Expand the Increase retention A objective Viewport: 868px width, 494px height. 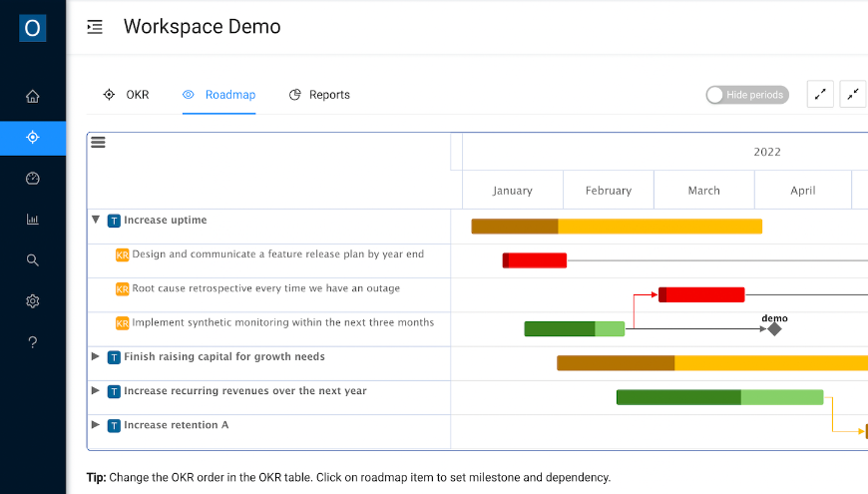click(x=96, y=425)
